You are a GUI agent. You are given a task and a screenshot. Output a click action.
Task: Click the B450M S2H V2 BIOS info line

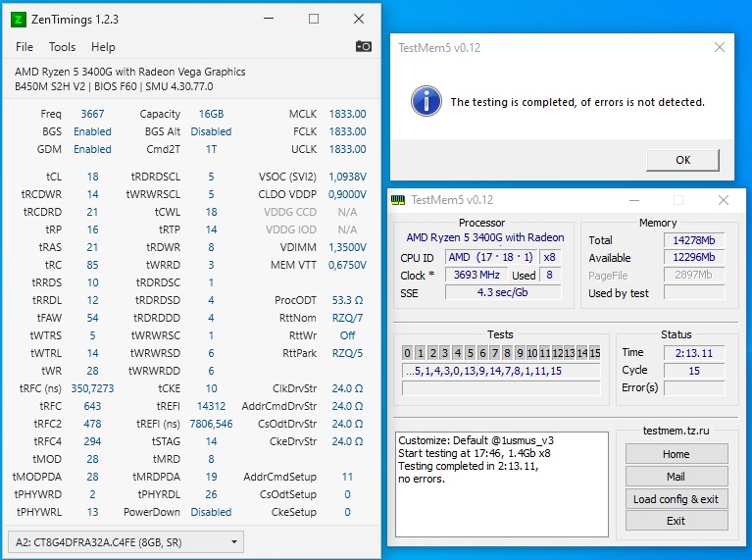[114, 86]
